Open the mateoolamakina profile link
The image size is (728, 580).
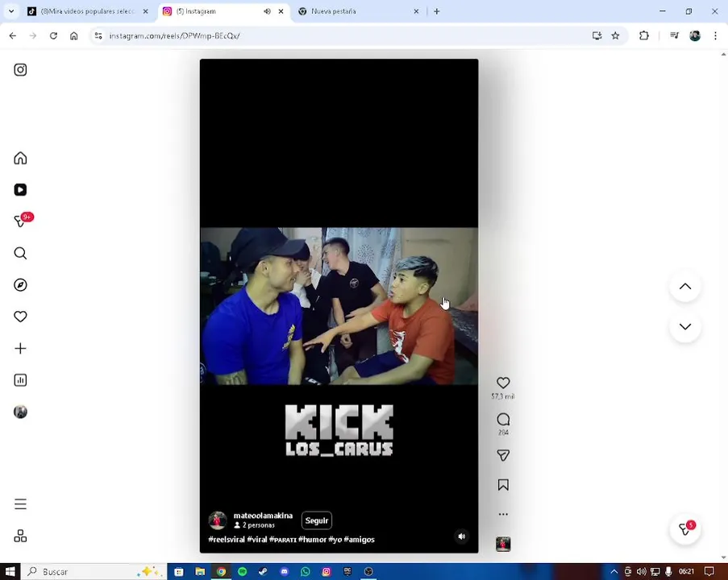pyautogui.click(x=263, y=516)
